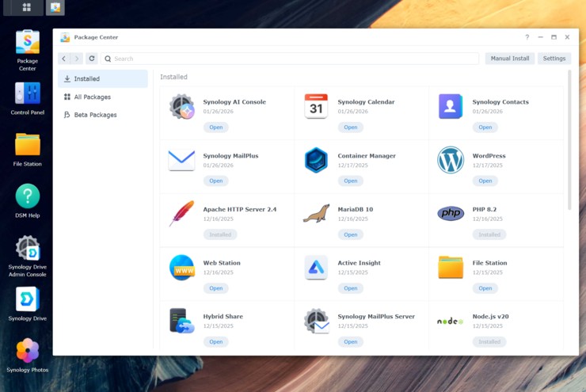Click the Manual Install button
This screenshot has width=586, height=392.
click(x=509, y=59)
